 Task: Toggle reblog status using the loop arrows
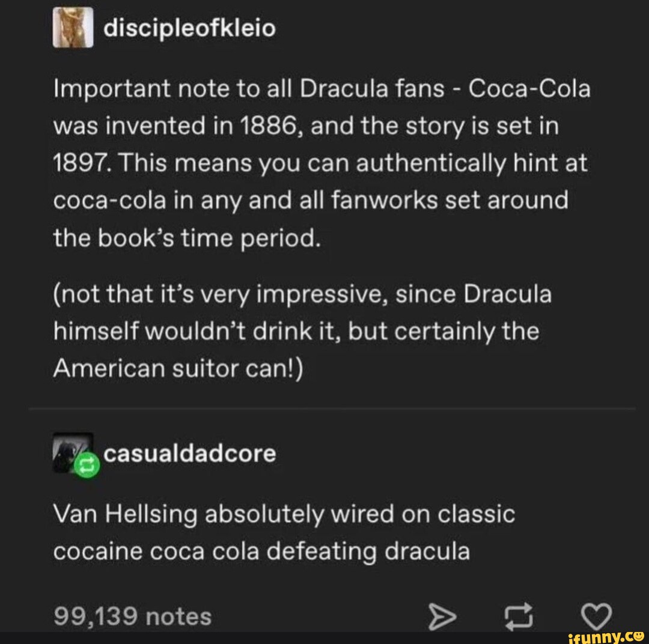[518, 615]
